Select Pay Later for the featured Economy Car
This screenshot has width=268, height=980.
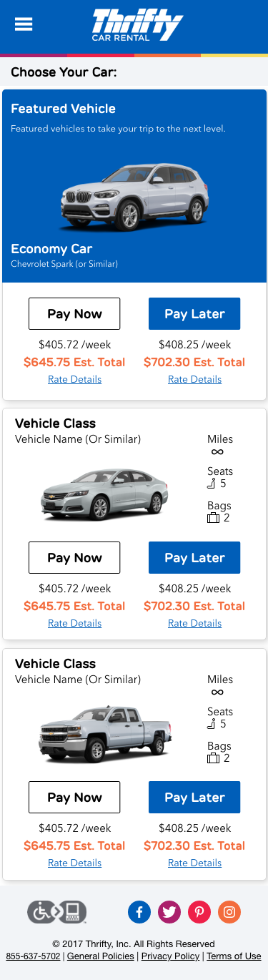pos(194,314)
